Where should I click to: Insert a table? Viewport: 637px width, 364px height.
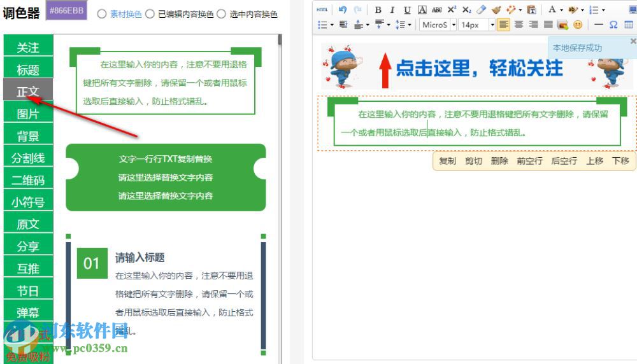click(629, 25)
